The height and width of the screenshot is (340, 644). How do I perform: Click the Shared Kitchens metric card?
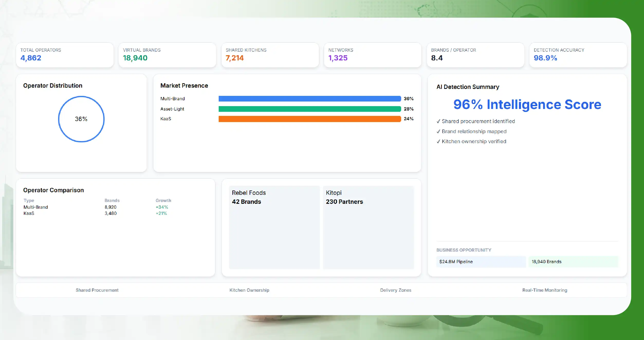(x=270, y=55)
